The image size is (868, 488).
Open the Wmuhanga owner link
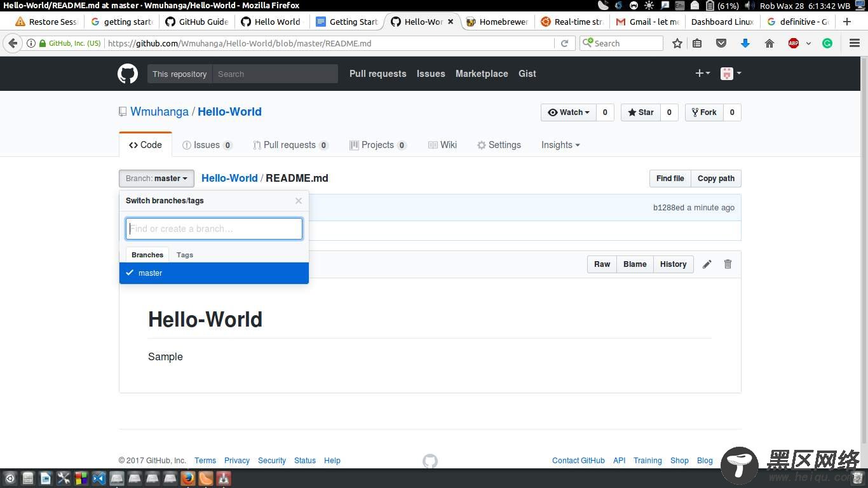click(159, 112)
